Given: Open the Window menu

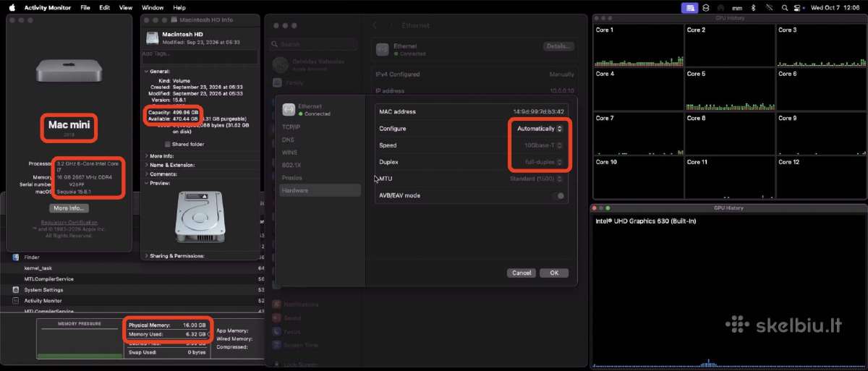Looking at the screenshot, I should 153,7.
